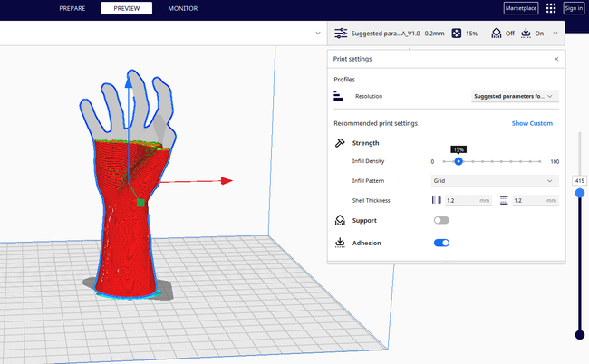Screen dimensions: 589x364
Task: Open the Infill Pattern Grid dropdown
Action: coord(495,181)
